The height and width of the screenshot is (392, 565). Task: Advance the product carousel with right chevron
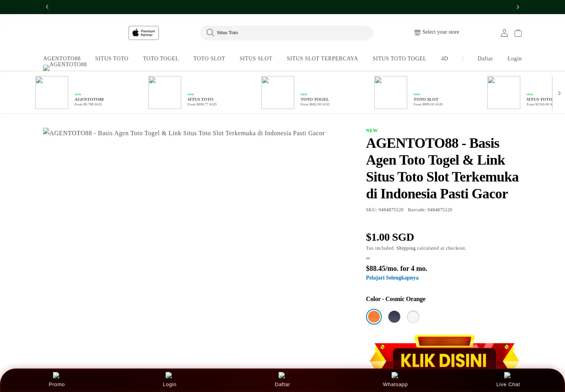click(x=559, y=93)
